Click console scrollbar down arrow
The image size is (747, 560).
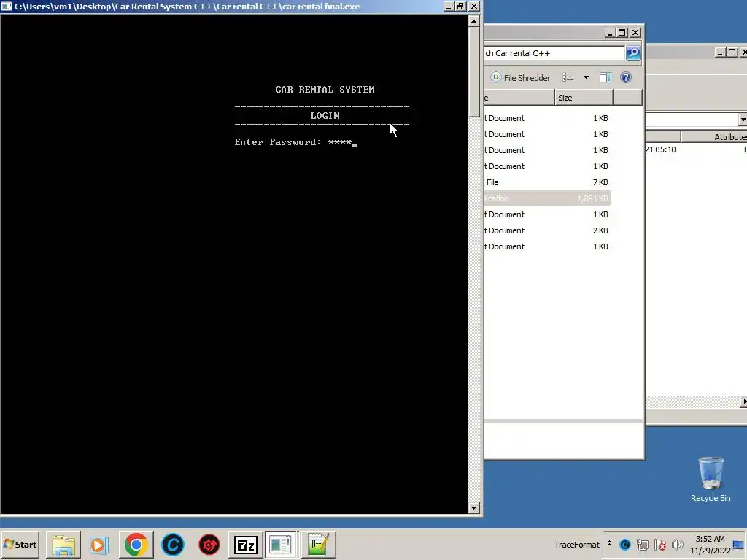[x=473, y=508]
